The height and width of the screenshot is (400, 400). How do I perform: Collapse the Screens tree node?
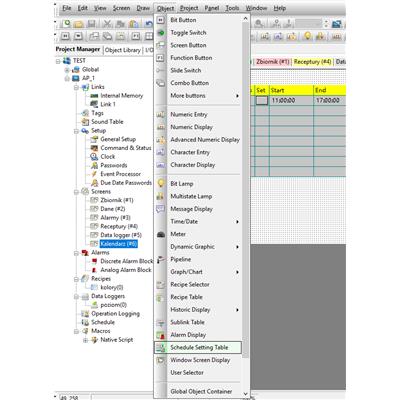coord(76,192)
